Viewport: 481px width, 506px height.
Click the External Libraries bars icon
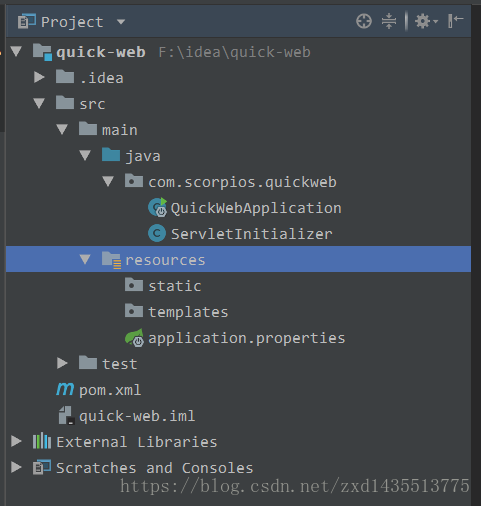[42, 441]
